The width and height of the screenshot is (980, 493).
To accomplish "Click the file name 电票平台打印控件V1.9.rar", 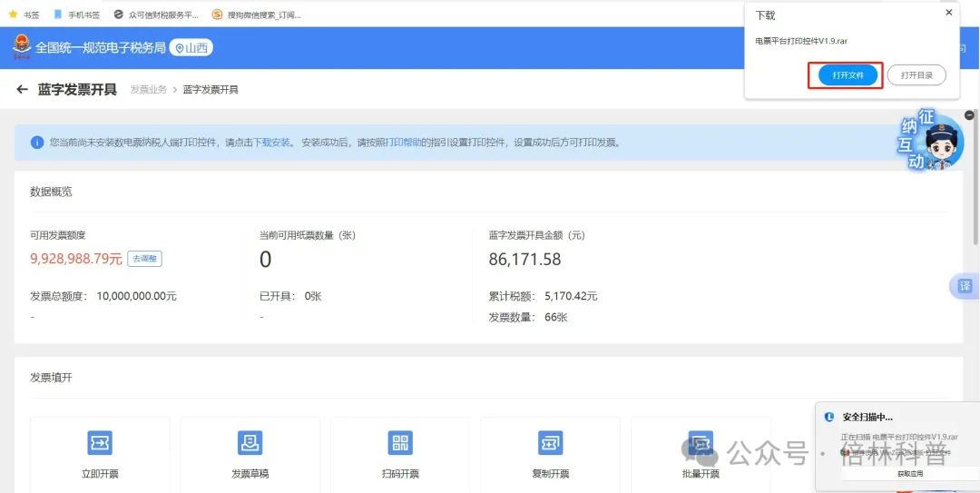I will [800, 41].
